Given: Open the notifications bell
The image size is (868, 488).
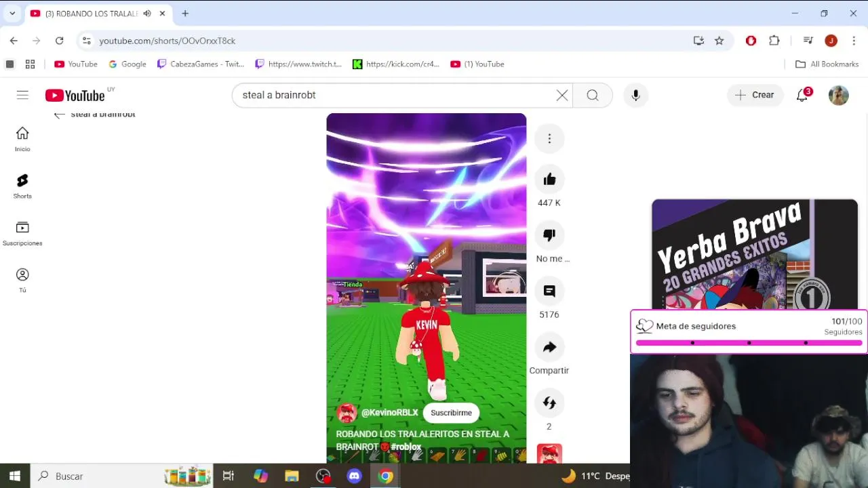Looking at the screenshot, I should (x=802, y=96).
